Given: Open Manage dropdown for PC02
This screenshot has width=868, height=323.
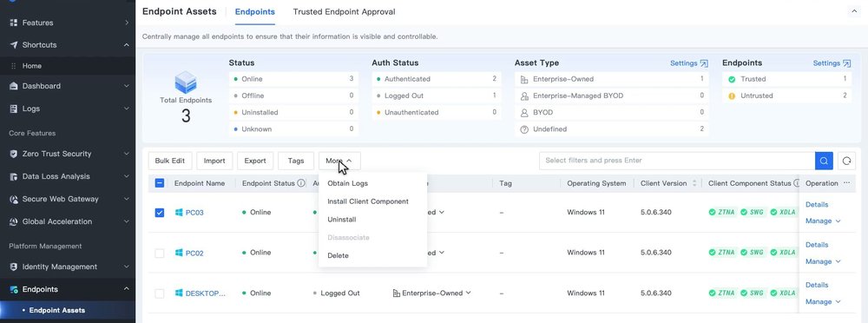Looking at the screenshot, I should pos(823,261).
